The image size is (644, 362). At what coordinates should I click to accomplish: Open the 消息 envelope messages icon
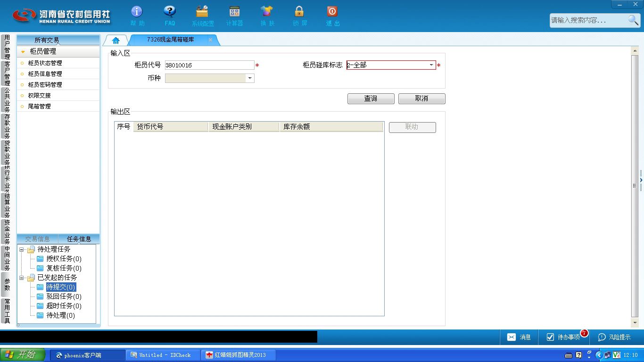coord(512,337)
